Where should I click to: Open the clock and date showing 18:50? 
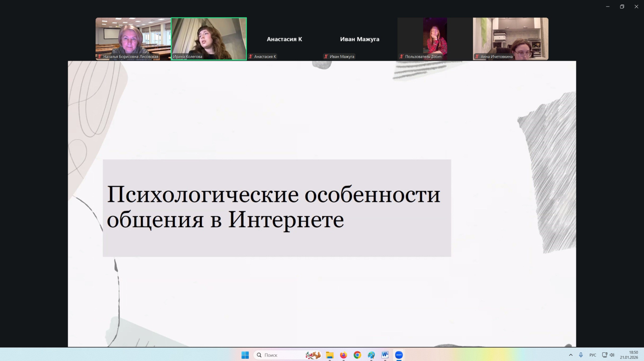pos(629,355)
